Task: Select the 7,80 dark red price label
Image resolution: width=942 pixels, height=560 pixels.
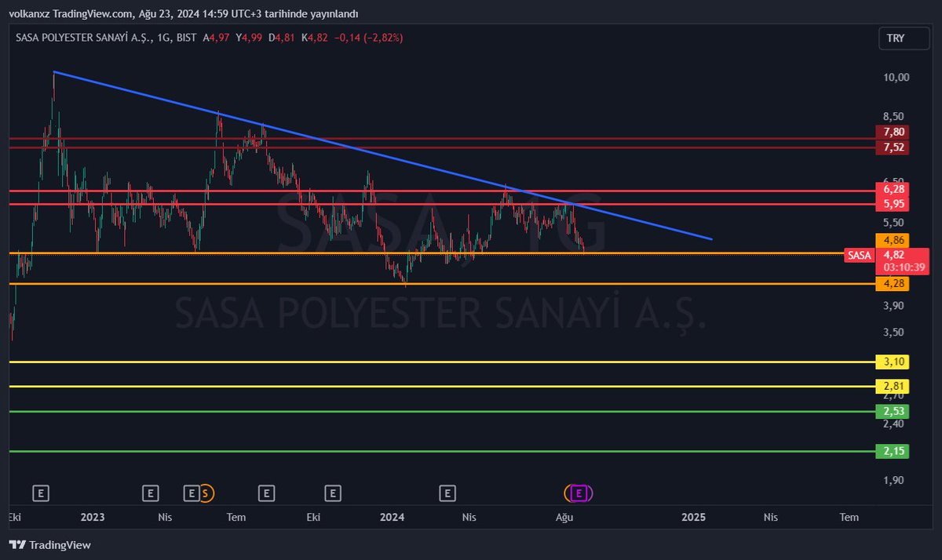Action: pos(893,132)
